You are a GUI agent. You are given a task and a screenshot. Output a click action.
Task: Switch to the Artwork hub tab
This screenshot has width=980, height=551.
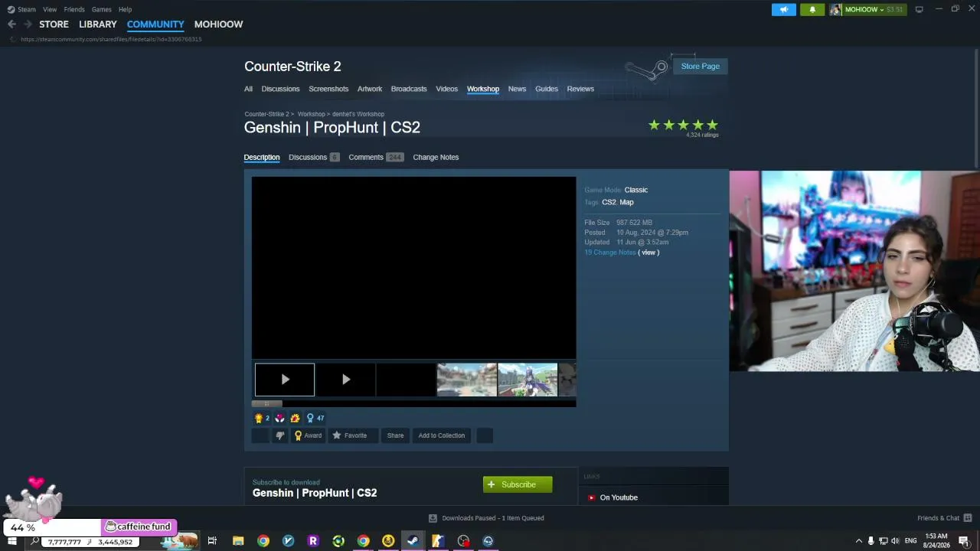[370, 89]
